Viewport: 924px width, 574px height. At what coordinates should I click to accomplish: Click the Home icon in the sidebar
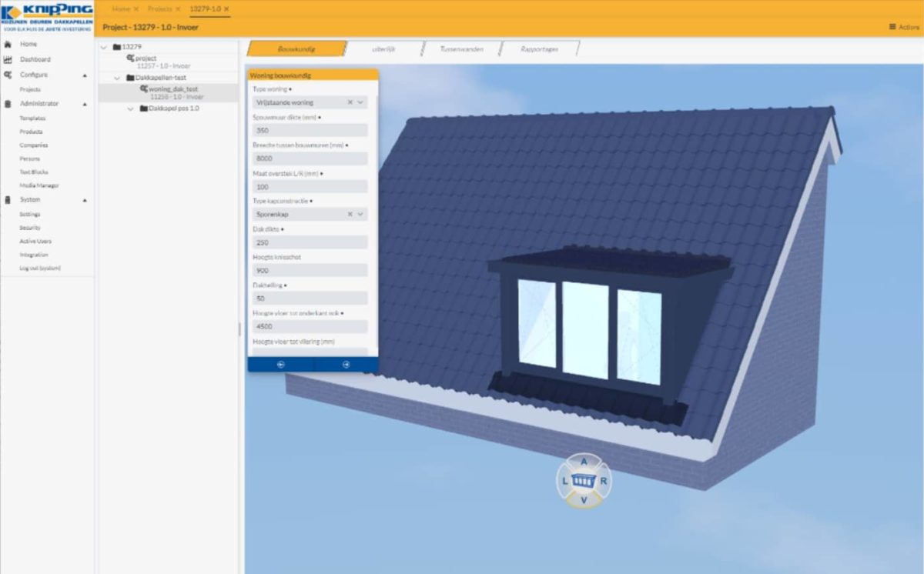tap(8, 45)
